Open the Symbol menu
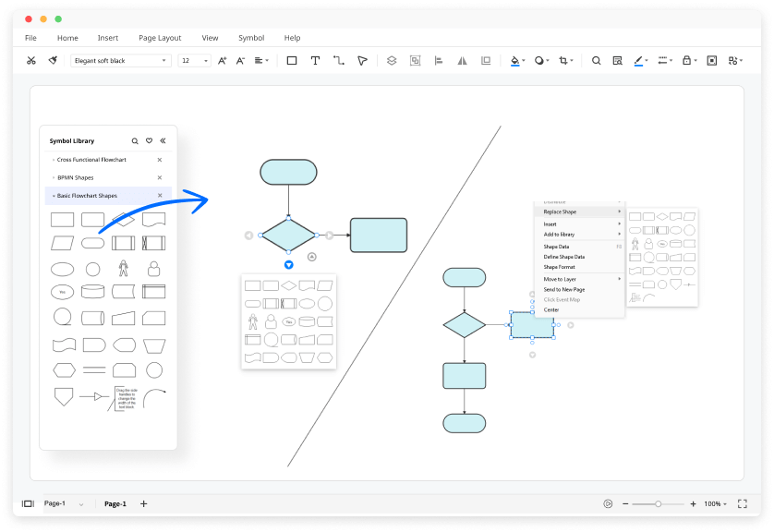This screenshot has width=774, height=532. (x=251, y=38)
